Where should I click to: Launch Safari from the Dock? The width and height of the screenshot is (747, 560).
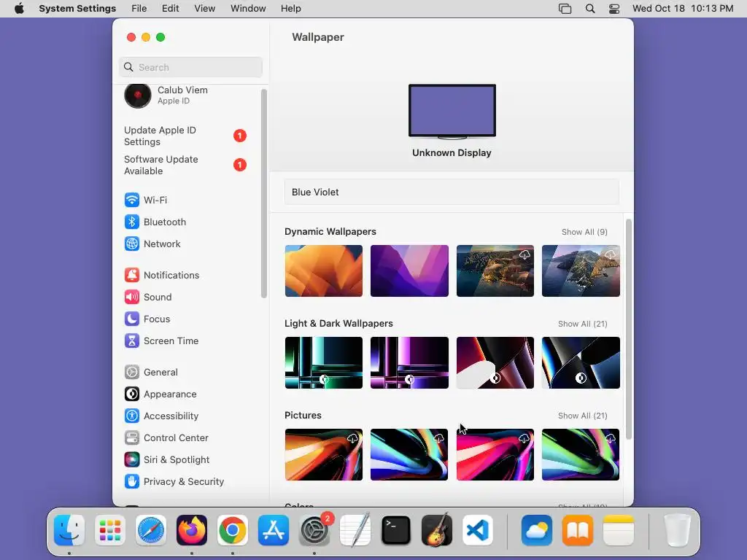coord(151,530)
